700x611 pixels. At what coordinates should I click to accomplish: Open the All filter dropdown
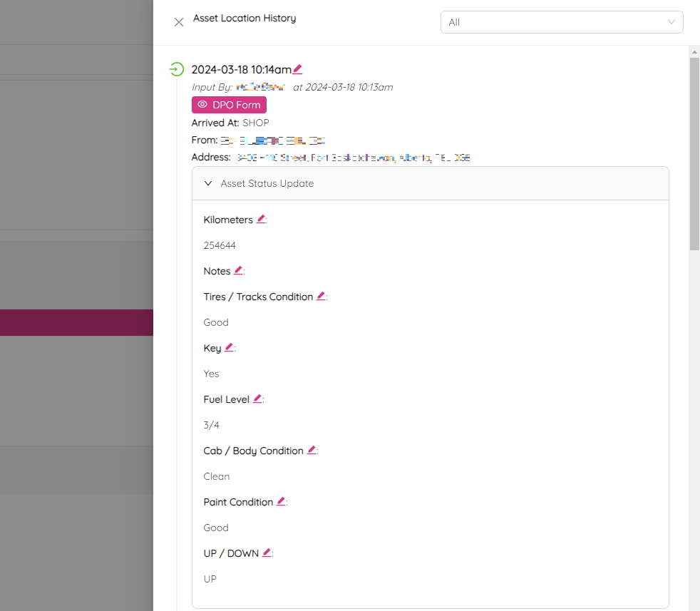pyautogui.click(x=561, y=22)
